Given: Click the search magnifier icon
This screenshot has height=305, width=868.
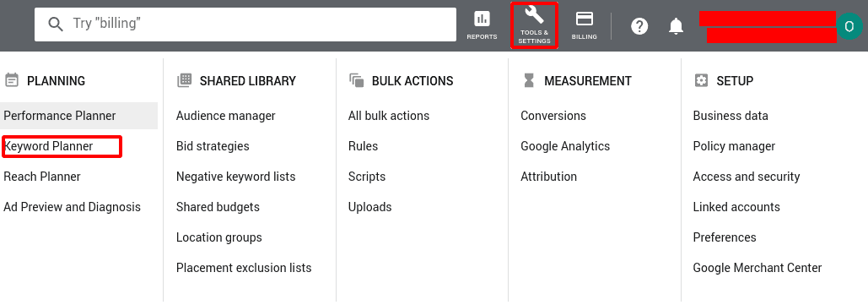Looking at the screenshot, I should pos(56,24).
